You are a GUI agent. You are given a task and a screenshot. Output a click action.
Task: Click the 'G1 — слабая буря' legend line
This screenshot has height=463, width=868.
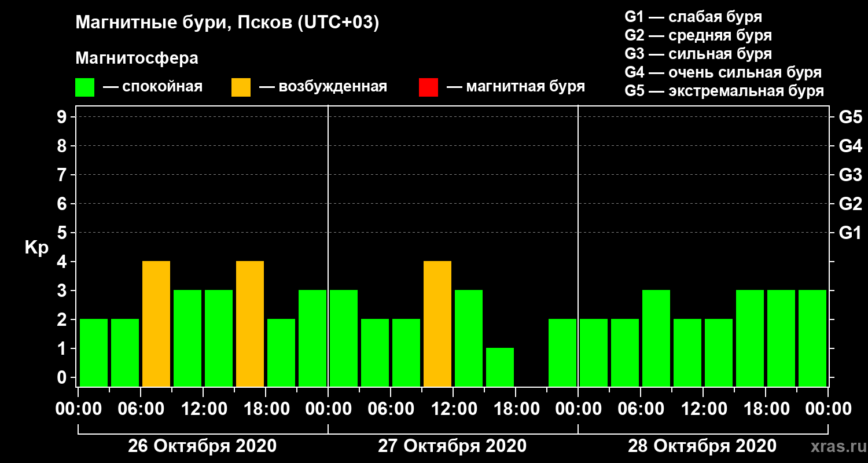click(693, 17)
